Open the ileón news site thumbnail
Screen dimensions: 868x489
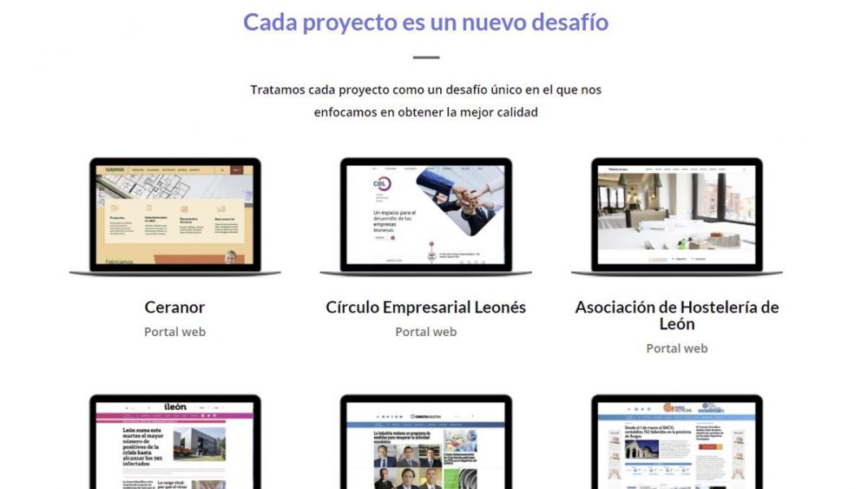click(175, 441)
